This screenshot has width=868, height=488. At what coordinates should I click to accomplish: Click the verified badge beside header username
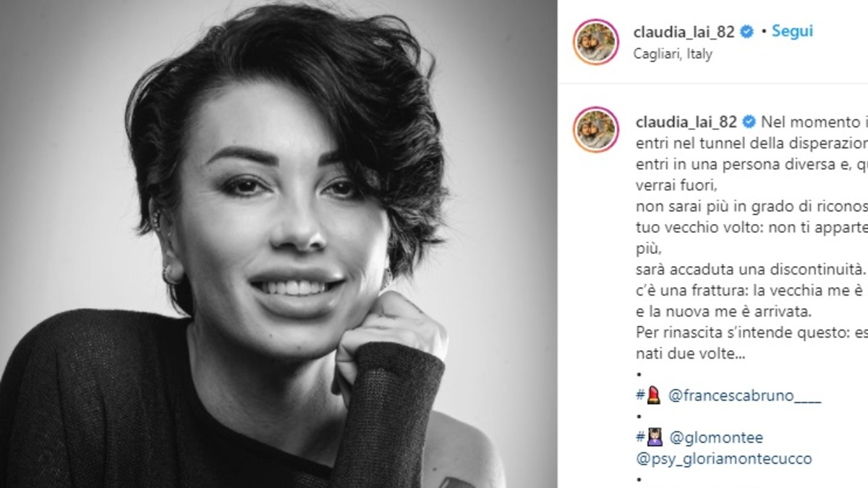coord(748,32)
